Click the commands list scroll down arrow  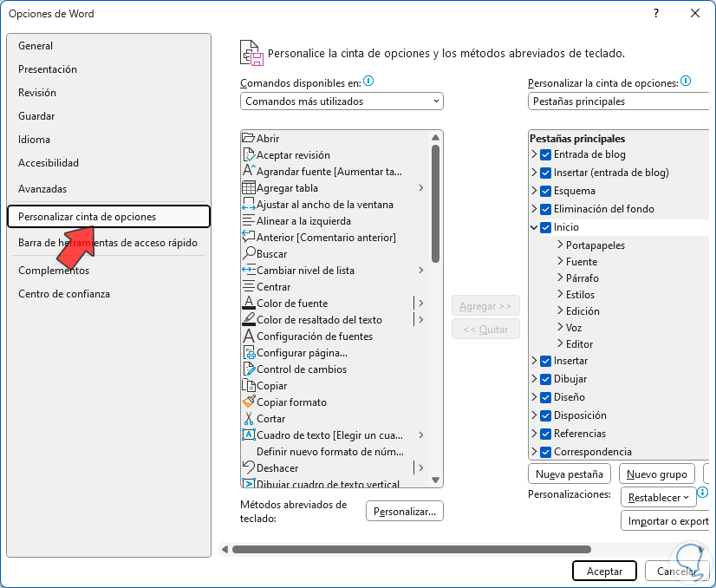[x=435, y=480]
